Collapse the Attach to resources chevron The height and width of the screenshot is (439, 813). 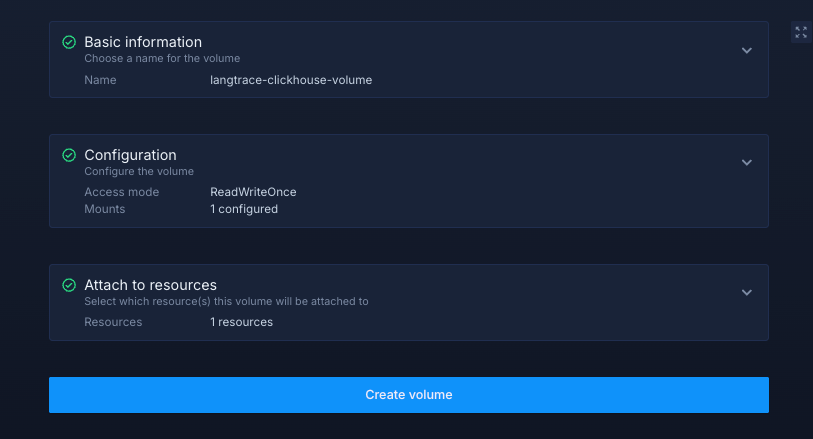tap(746, 292)
